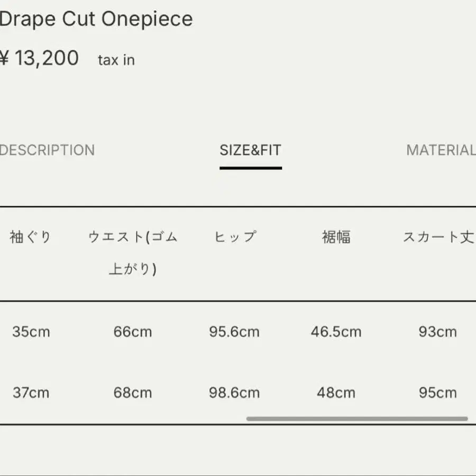The image size is (476, 476).
Task: Click the スカート丈 column header
Action: tap(438, 237)
